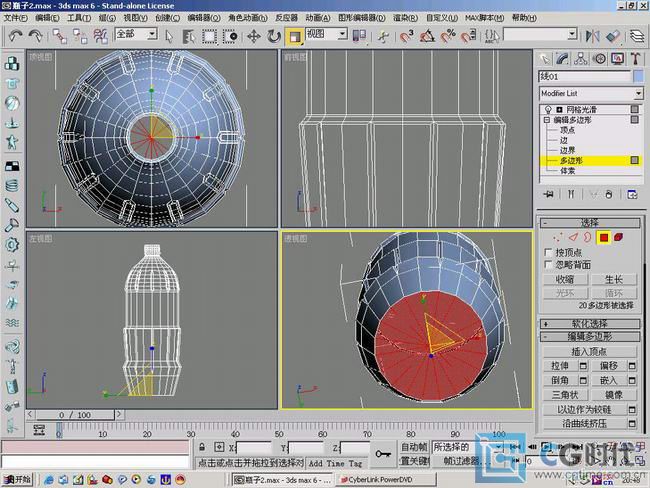
Task: Switch to the Modify panel tab
Action: 563,59
